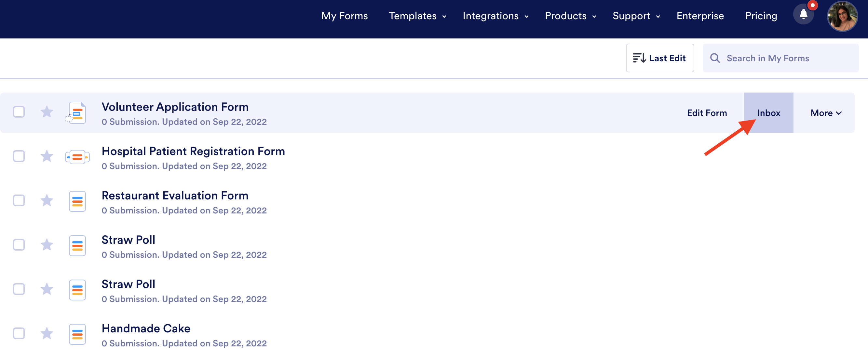Favorite the Restaurant Evaluation Form star
The height and width of the screenshot is (363, 868).
point(47,200)
